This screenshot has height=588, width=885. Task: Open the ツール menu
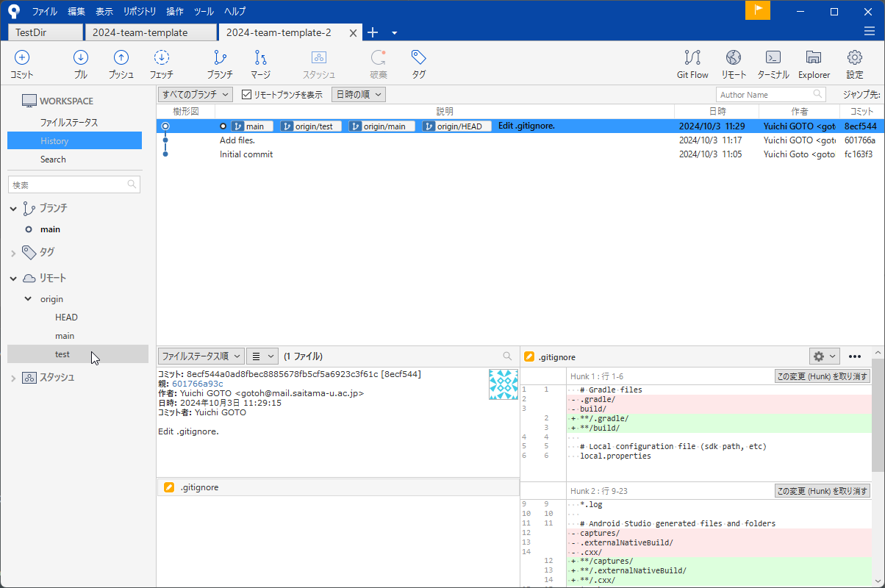pos(204,11)
